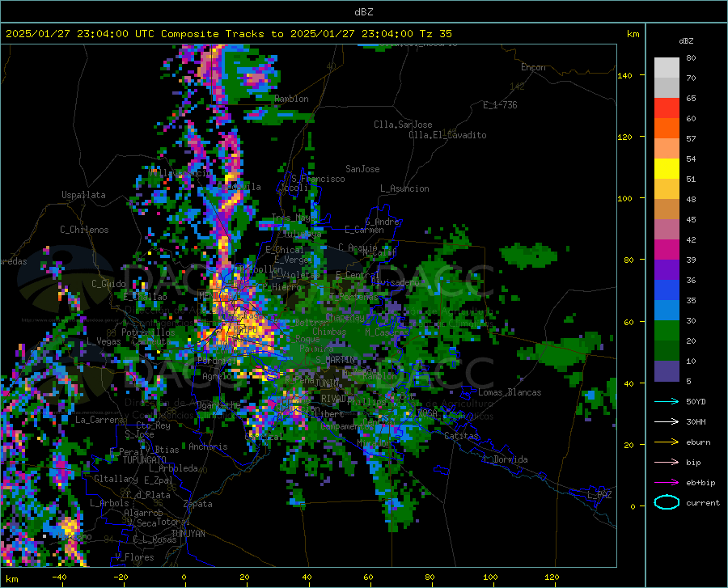This screenshot has width=728, height=588.
Task: Select the dark orange 57–60 dBZ swatch
Action: click(667, 129)
